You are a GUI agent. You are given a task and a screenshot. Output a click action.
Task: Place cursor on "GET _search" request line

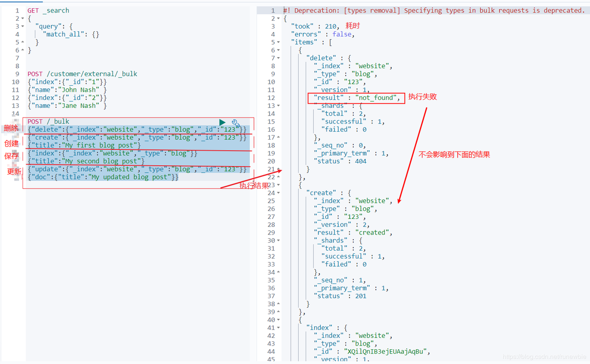pos(48,10)
